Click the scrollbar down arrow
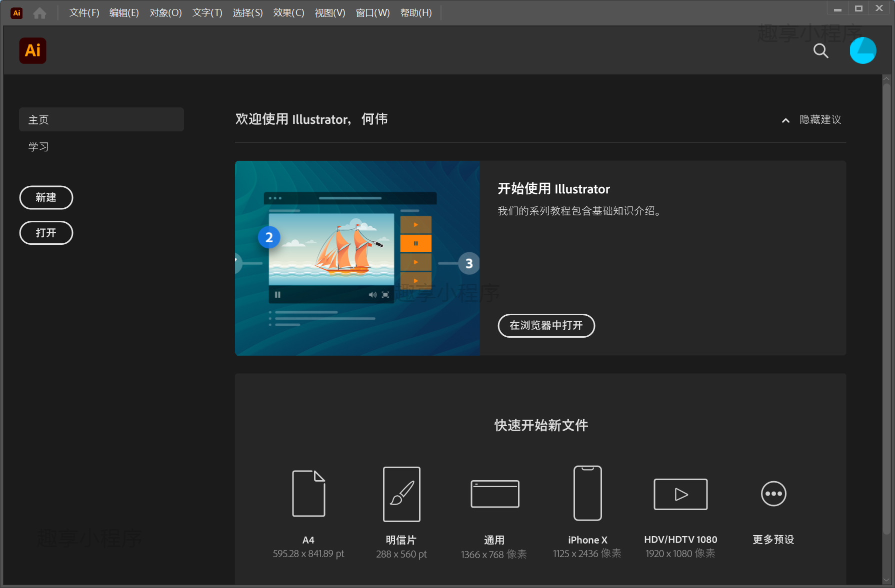 886,581
